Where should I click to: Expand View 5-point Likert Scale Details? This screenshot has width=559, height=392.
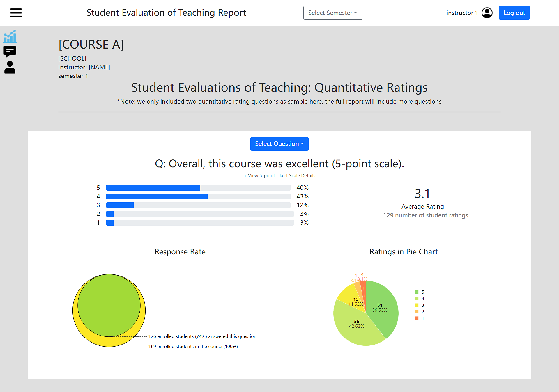279,176
